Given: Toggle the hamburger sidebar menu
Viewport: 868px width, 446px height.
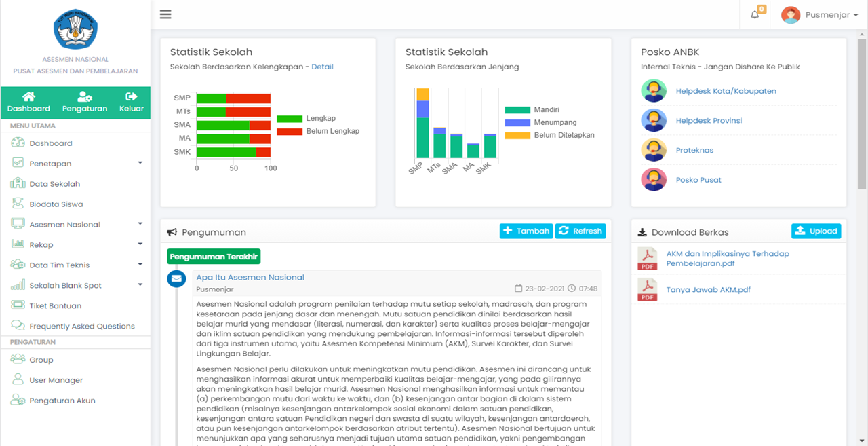Looking at the screenshot, I should click(165, 14).
